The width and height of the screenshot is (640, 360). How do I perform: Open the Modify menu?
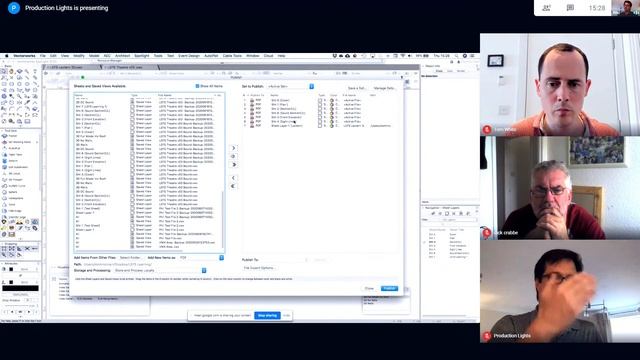[x=79, y=56]
